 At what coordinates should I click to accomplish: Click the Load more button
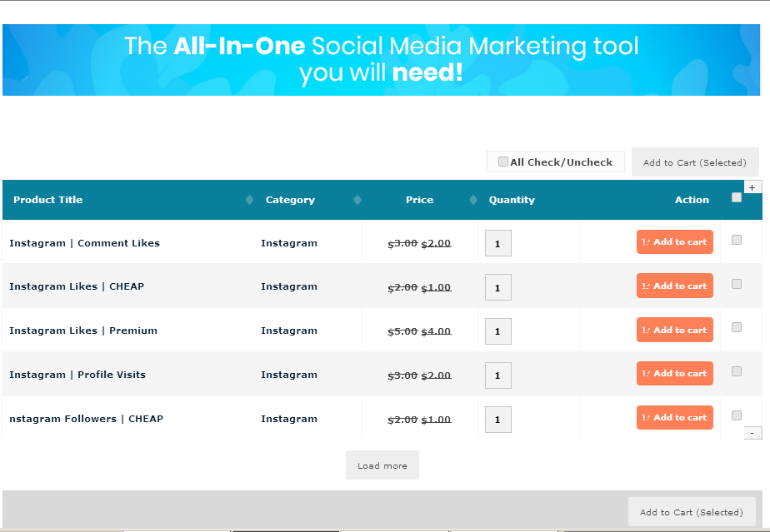382,465
